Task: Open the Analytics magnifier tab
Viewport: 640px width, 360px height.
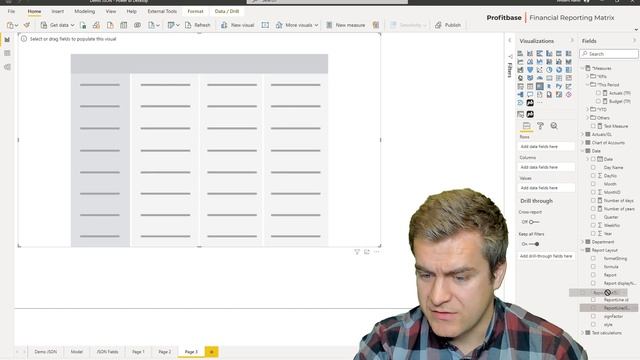Action: pos(554,126)
